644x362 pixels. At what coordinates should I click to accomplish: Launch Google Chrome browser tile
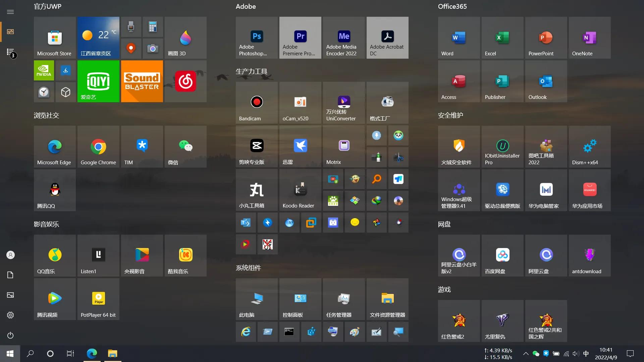coord(98,147)
